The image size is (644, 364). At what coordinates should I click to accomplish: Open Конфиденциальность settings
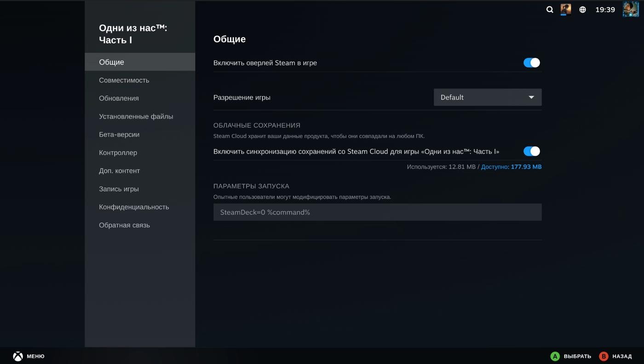point(140,207)
